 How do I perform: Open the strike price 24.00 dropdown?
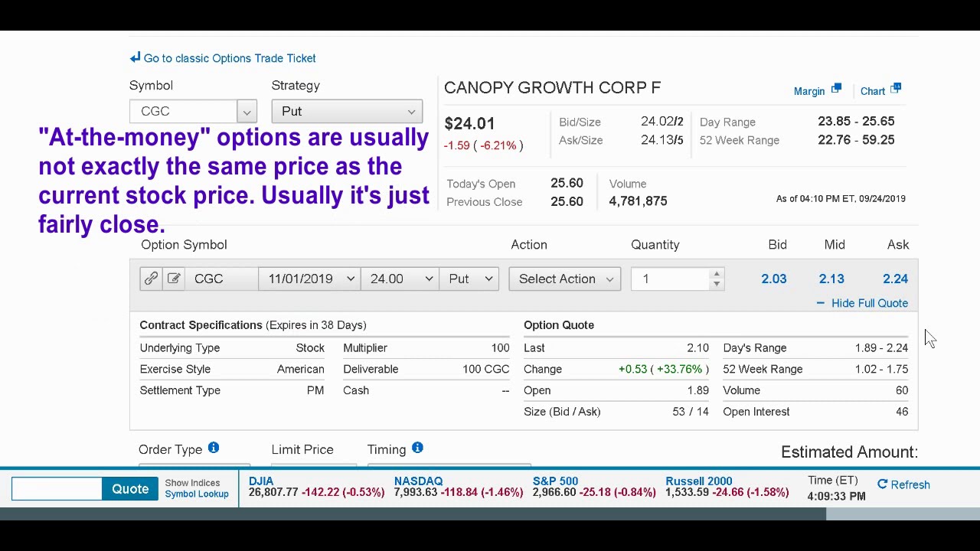pyautogui.click(x=400, y=279)
